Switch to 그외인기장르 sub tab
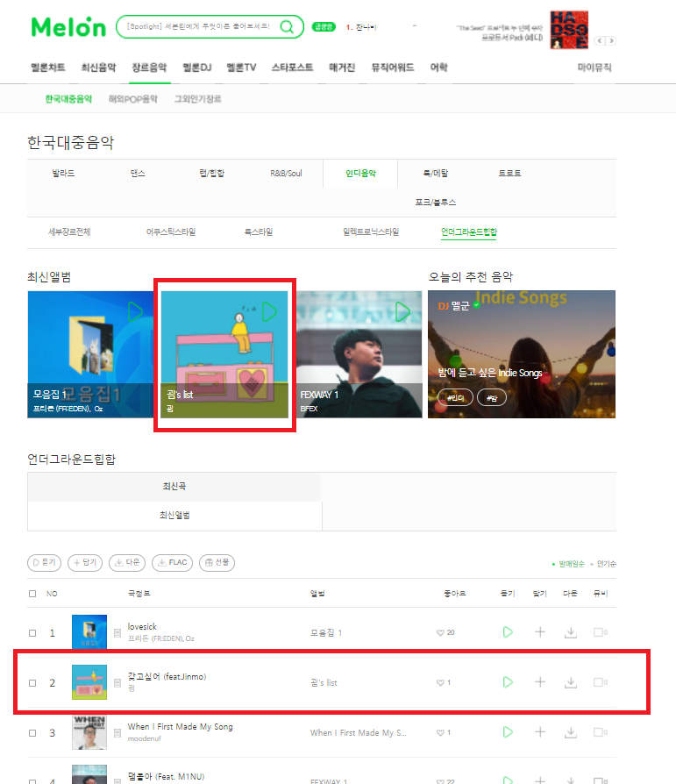The height and width of the screenshot is (784, 676). pyautogui.click(x=197, y=99)
